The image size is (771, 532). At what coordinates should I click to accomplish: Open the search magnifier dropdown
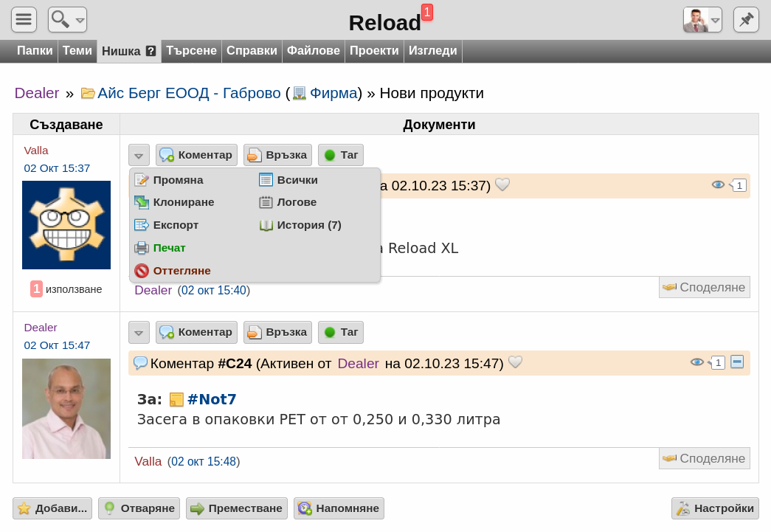[x=67, y=20]
